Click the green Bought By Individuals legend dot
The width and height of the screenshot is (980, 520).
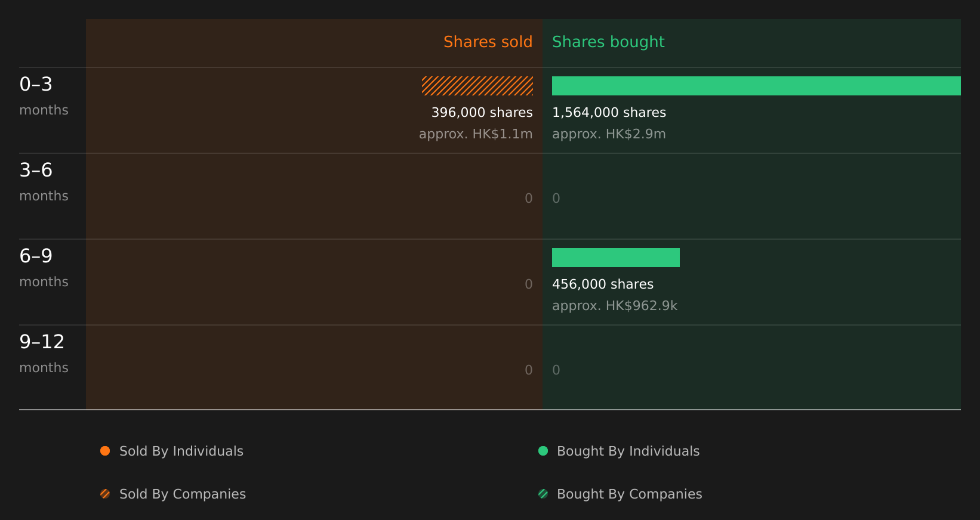[x=543, y=451]
